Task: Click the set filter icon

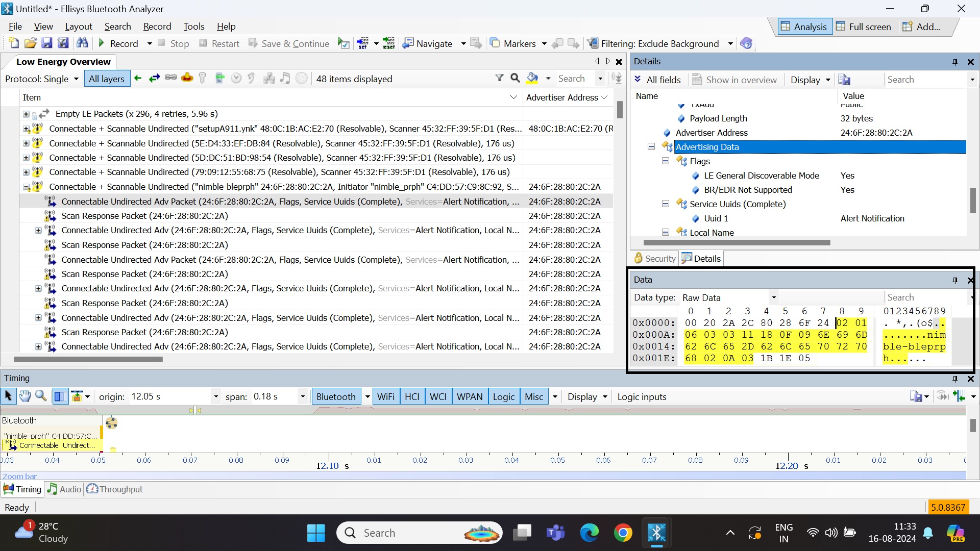Action: [x=362, y=43]
